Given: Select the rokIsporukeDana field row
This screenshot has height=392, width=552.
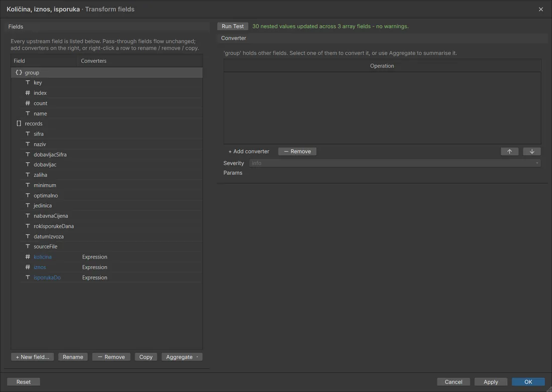Looking at the screenshot, I should click(x=107, y=226).
